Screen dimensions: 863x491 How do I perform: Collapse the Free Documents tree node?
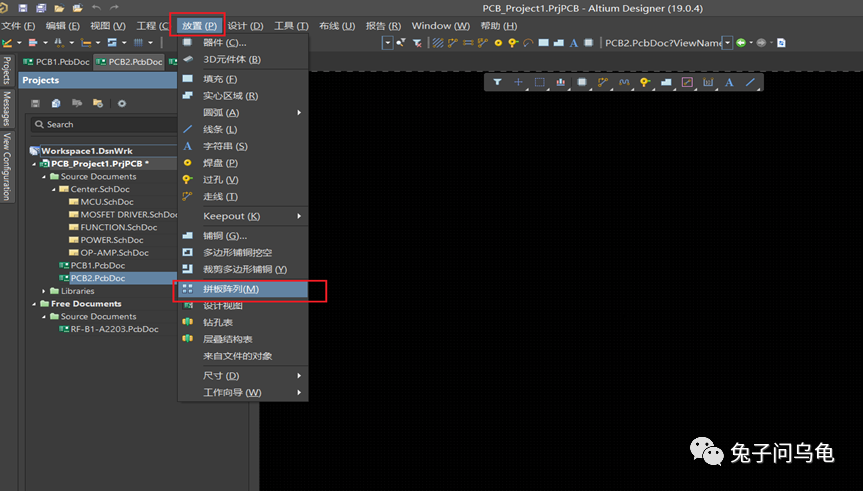coord(35,304)
